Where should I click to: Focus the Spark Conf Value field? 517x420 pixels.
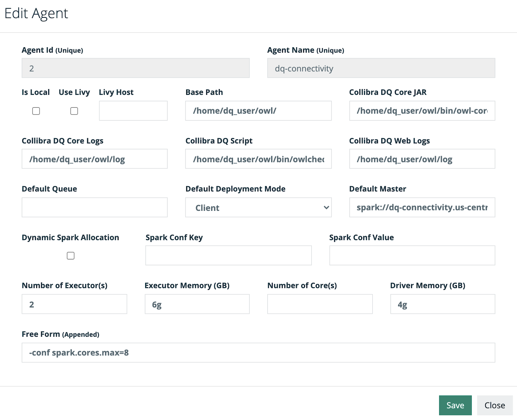coord(412,255)
